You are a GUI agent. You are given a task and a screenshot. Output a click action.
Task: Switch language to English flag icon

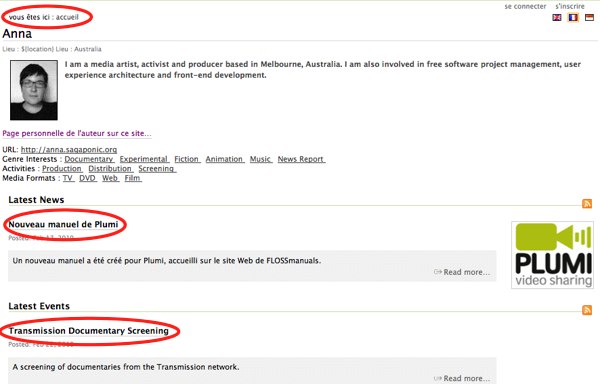[557, 17]
